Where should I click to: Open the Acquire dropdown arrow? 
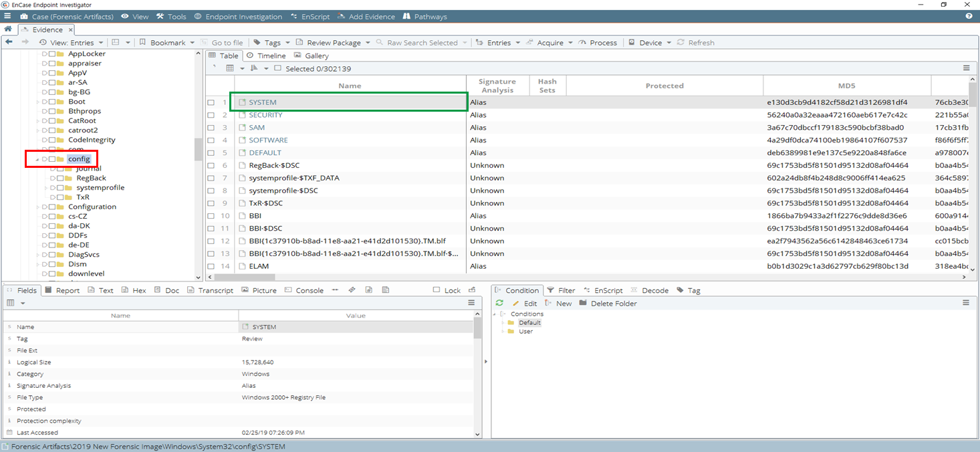click(570, 43)
